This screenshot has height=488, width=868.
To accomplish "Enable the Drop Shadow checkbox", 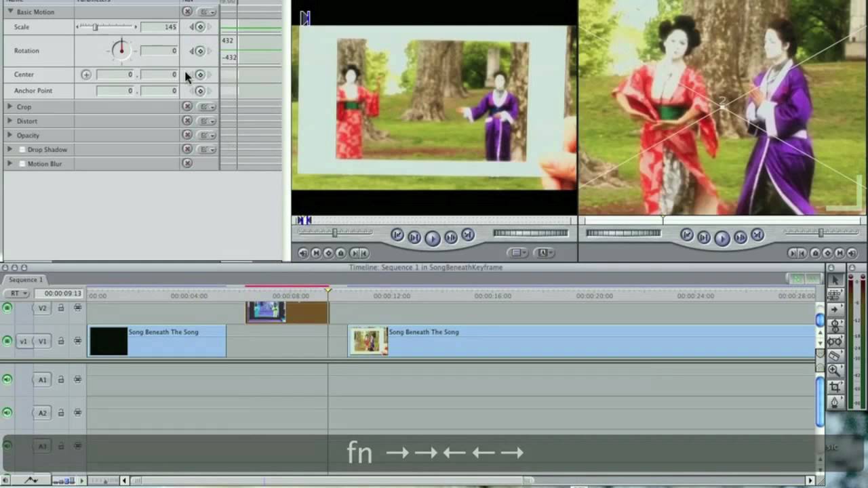I will (x=22, y=149).
